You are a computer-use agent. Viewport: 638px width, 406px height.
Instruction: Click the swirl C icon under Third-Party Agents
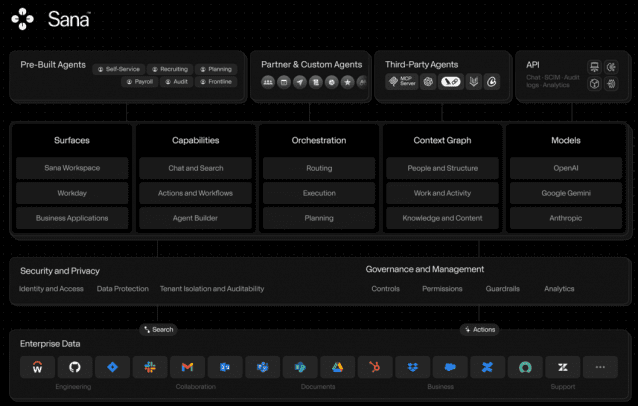pos(492,81)
